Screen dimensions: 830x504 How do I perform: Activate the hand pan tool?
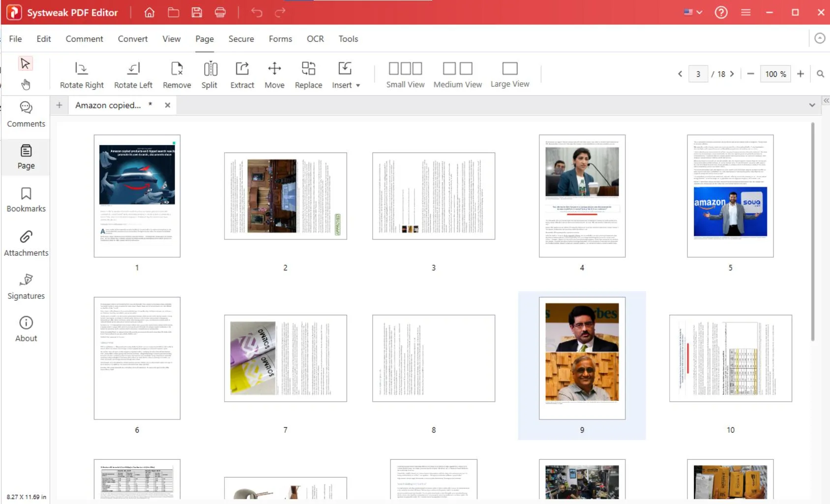26,85
